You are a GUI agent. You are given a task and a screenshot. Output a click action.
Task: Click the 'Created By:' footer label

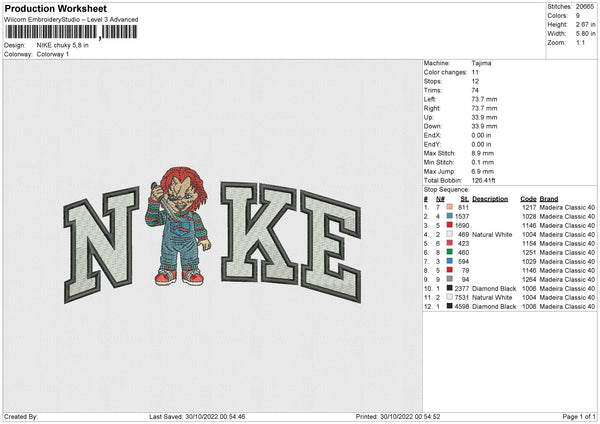click(21, 417)
